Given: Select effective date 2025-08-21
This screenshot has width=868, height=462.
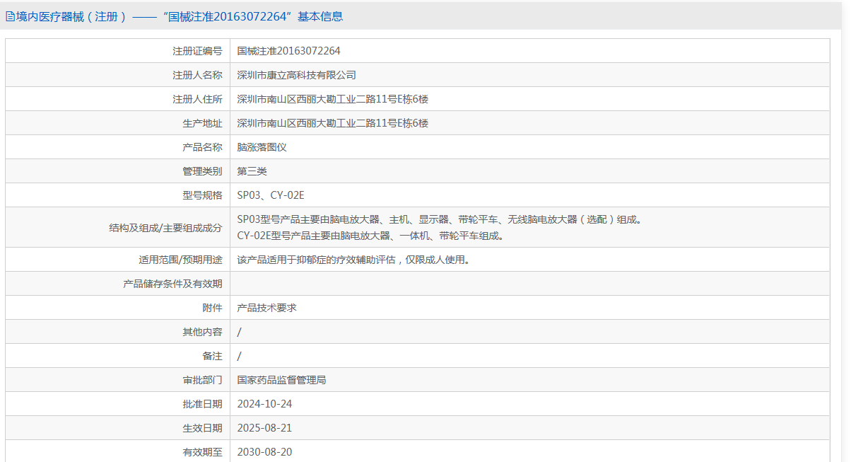Looking at the screenshot, I should (264, 428).
